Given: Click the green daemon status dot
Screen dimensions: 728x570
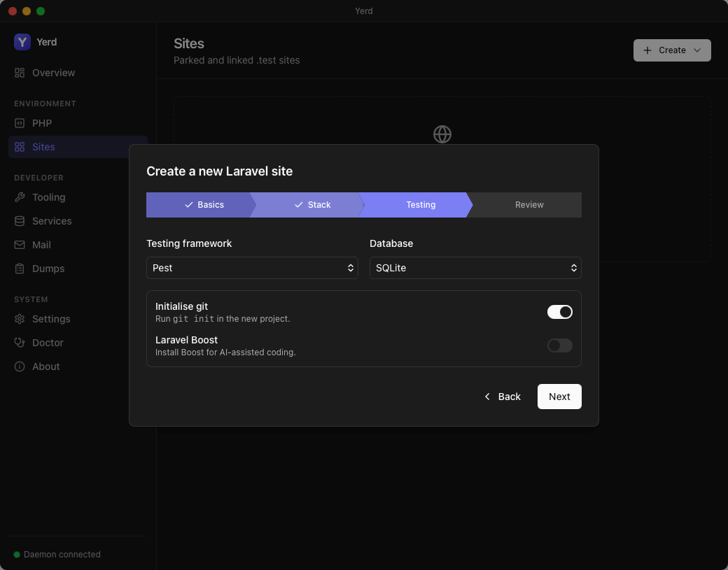Looking at the screenshot, I should [x=17, y=554].
